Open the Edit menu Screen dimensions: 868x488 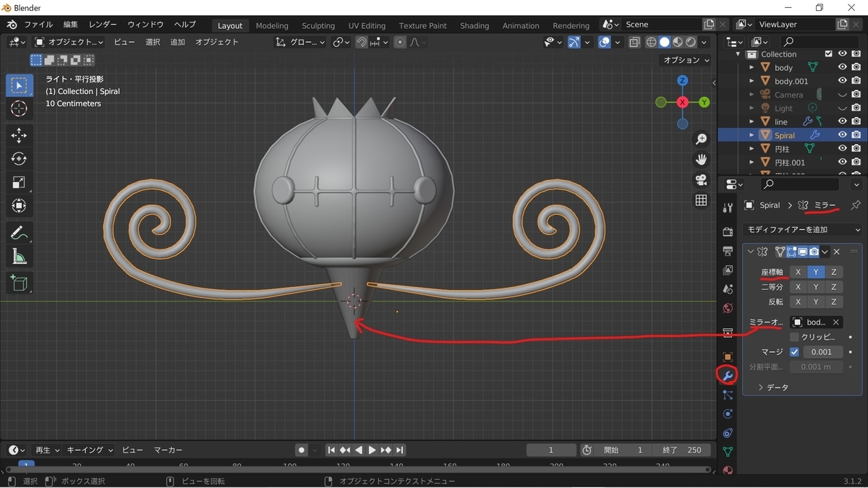(x=71, y=25)
